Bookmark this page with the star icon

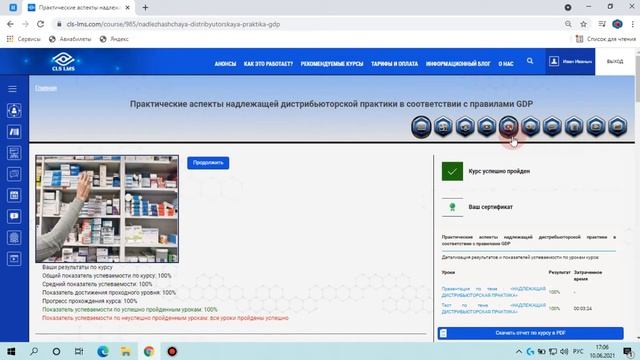(584, 24)
